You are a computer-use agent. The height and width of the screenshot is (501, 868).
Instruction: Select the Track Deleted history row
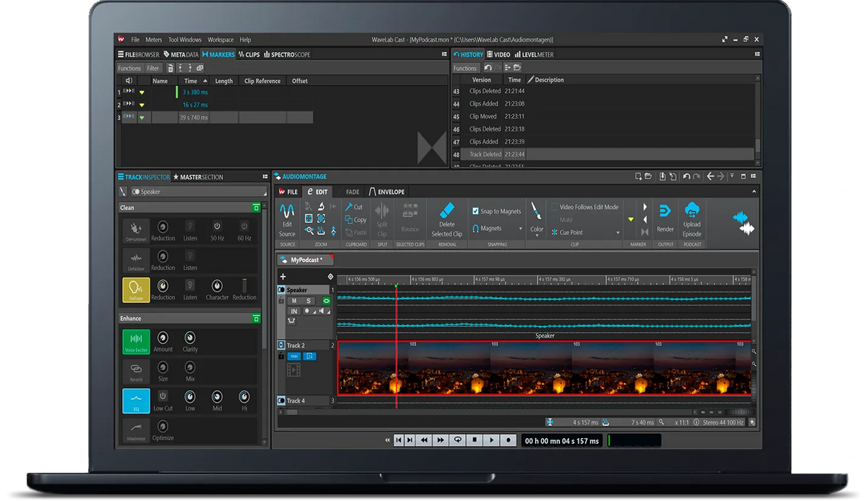click(604, 154)
